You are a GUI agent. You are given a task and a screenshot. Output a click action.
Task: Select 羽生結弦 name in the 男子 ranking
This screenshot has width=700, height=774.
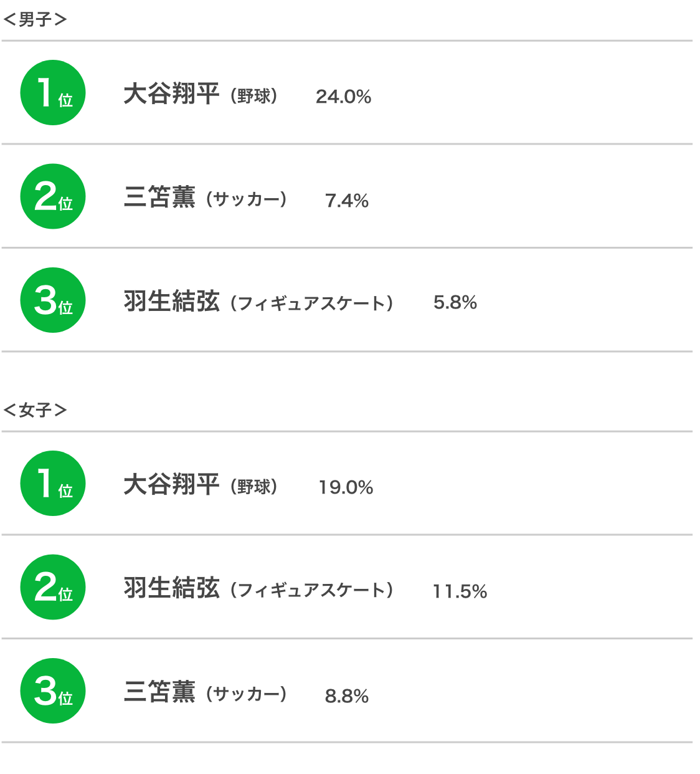[x=171, y=302]
